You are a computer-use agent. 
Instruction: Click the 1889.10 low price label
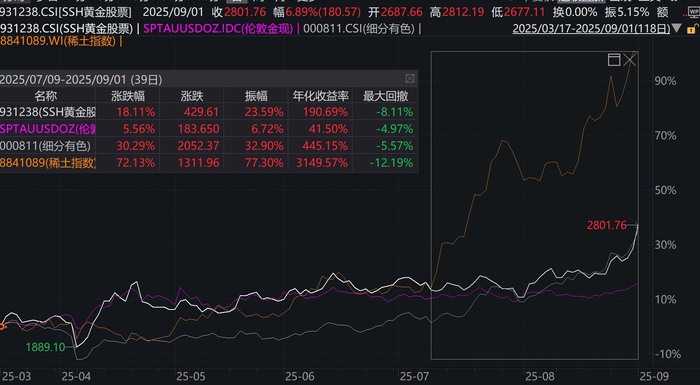pos(46,347)
